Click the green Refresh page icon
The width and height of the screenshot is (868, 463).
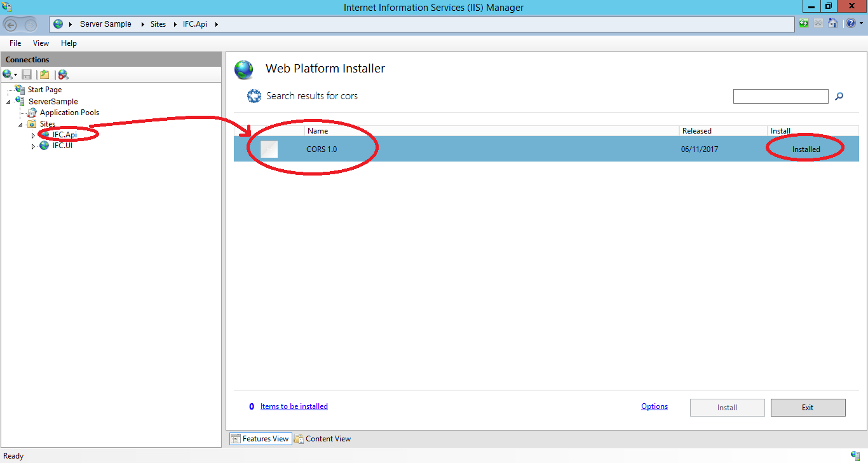[804, 24]
